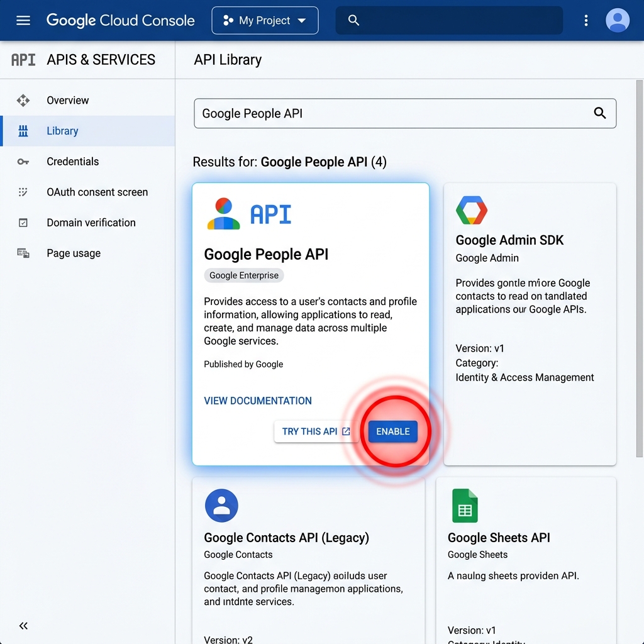The width and height of the screenshot is (644, 644).
Task: Click the Google Admin SDK hexagon icon
Action: [472, 211]
